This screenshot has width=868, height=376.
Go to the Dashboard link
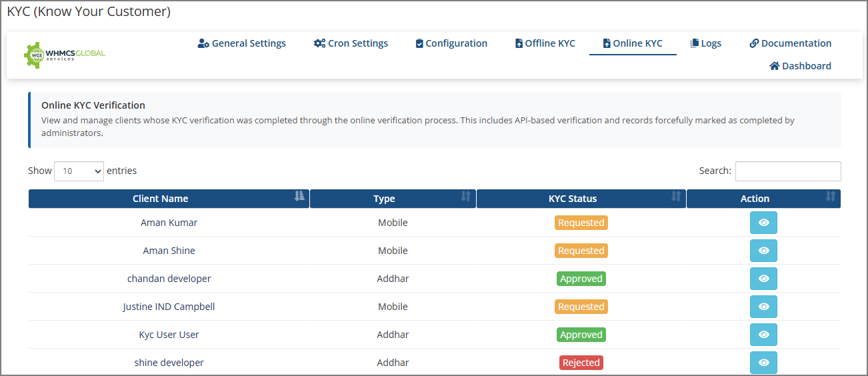(x=800, y=66)
